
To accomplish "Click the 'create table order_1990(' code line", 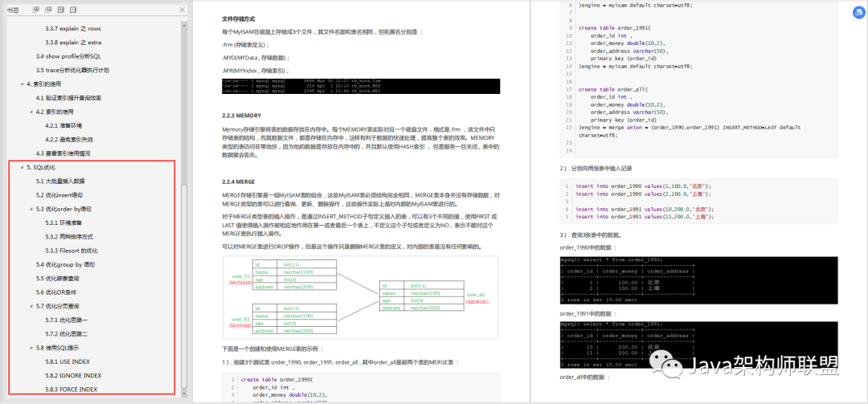I will [x=276, y=380].
